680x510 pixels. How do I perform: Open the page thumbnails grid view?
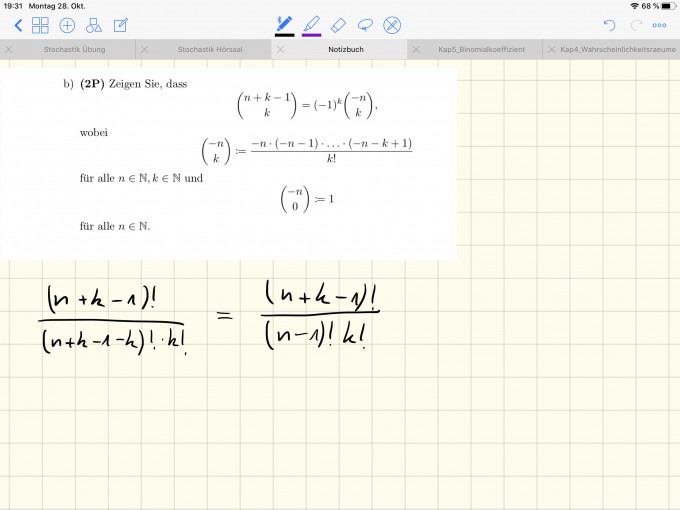pos(41,25)
